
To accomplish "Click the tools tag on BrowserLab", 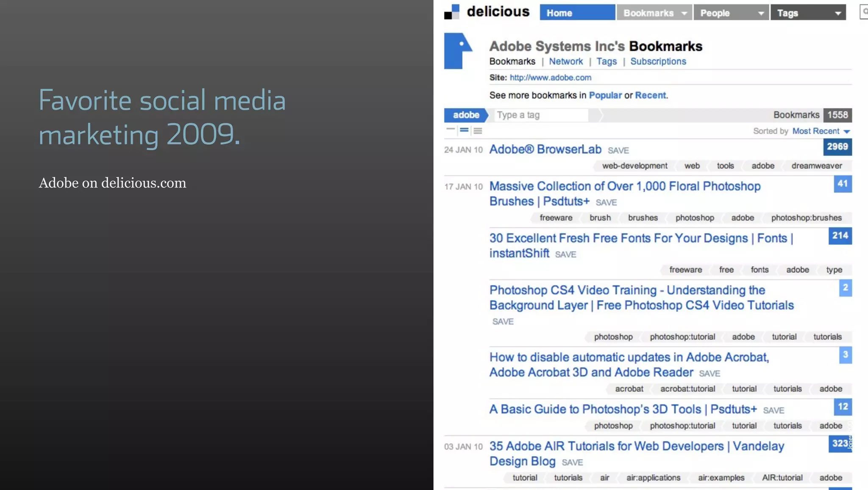I will point(725,166).
